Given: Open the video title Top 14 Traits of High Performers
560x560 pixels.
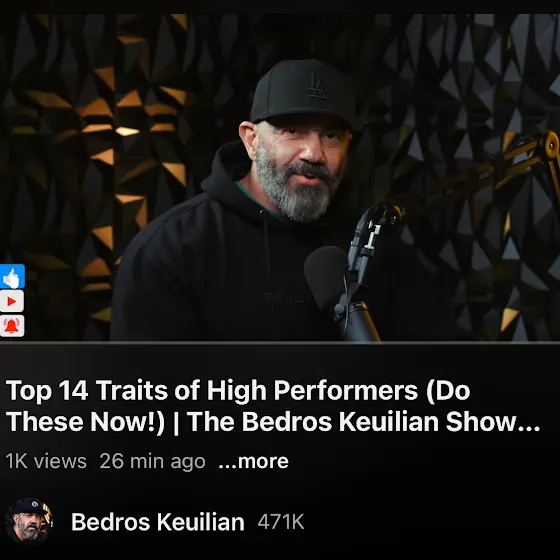Looking at the screenshot, I should [273, 406].
